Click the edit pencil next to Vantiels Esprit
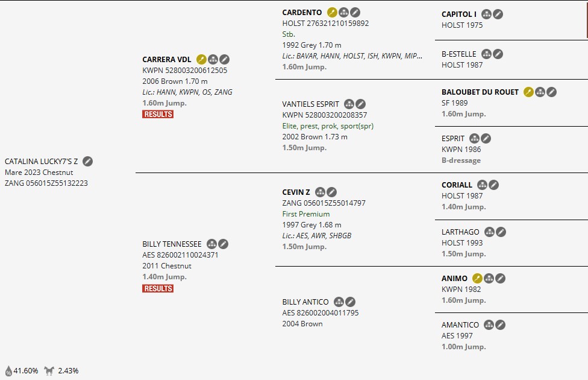Image resolution: width=588 pixels, height=380 pixels. pos(361,104)
